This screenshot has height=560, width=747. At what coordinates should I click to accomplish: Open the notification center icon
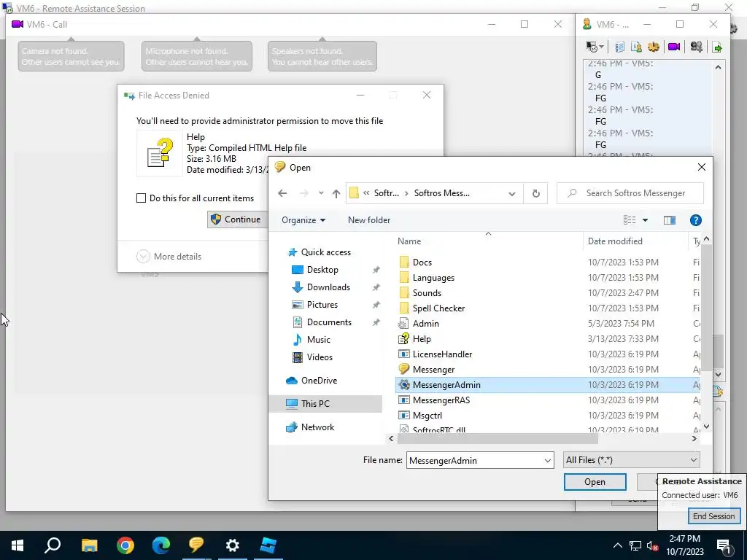tap(724, 545)
